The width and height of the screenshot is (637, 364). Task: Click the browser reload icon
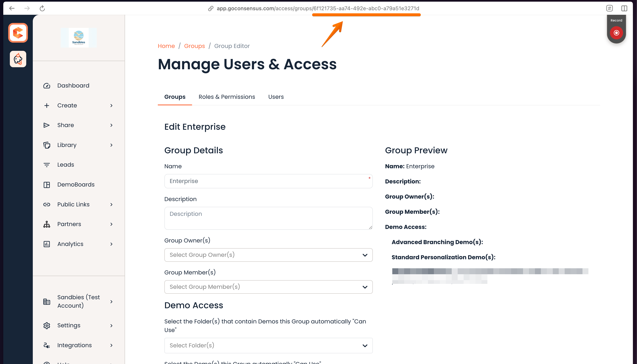coord(42,8)
